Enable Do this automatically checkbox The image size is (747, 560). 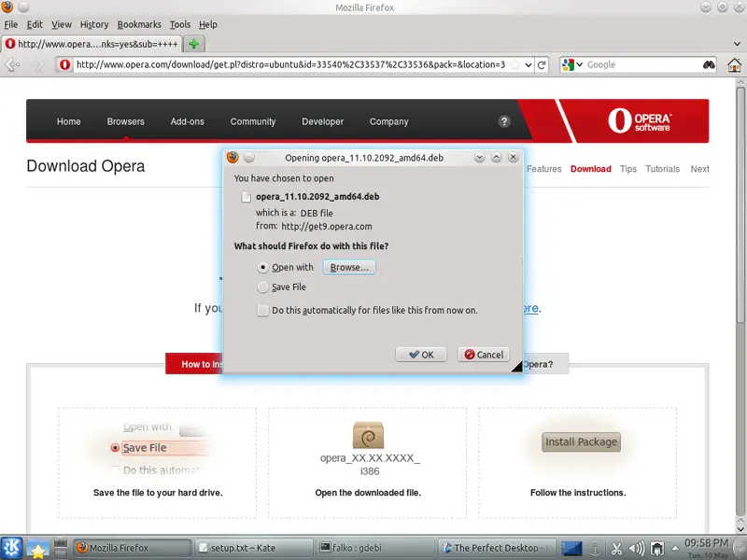[262, 310]
